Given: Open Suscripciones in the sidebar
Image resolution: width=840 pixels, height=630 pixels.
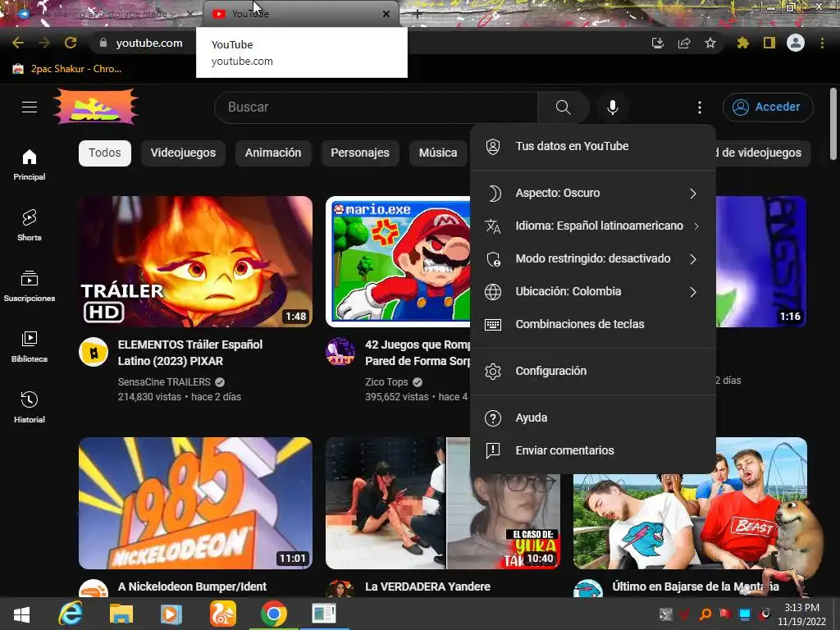Looking at the screenshot, I should coord(30,286).
